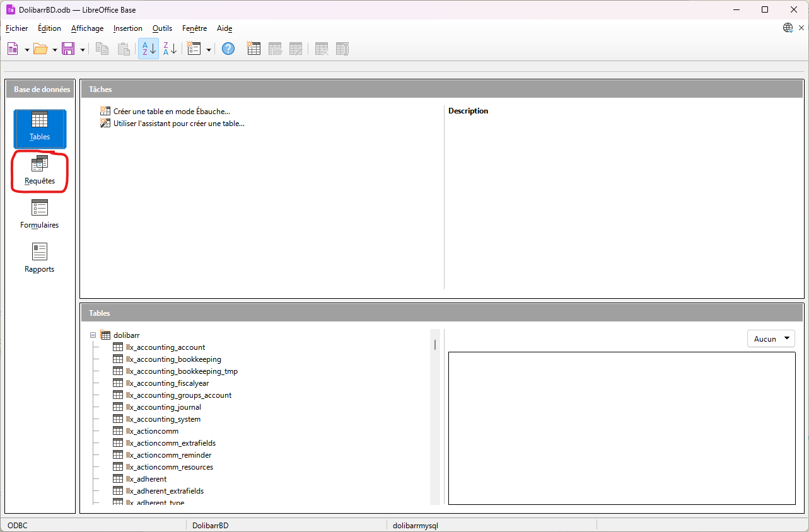The height and width of the screenshot is (532, 809).
Task: Click Utiliser l'assistant pour créer une table
Action: (178, 124)
